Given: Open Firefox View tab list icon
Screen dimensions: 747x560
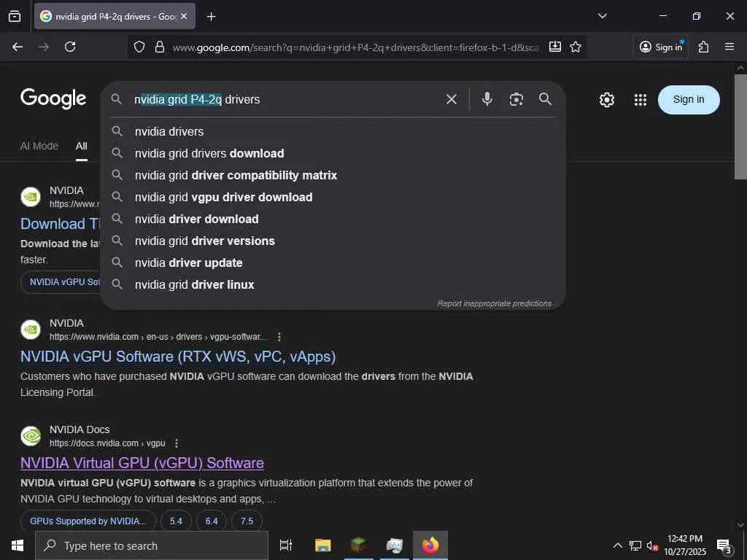Looking at the screenshot, I should coord(15,16).
